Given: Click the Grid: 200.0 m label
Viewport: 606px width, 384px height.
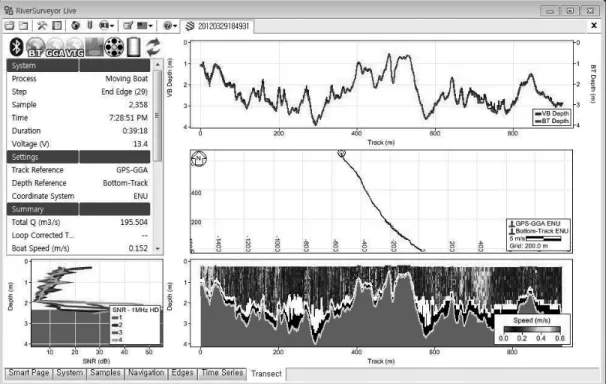Looking at the screenshot, I should pos(528,246).
